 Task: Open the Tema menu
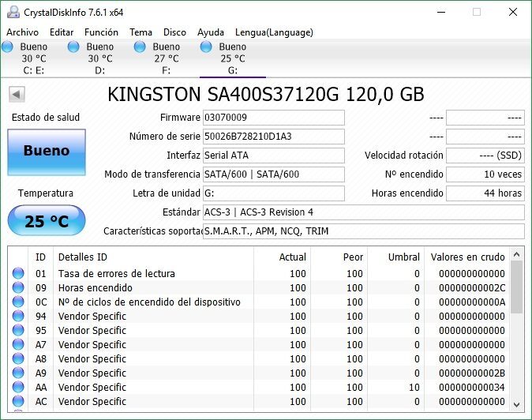tap(140, 32)
